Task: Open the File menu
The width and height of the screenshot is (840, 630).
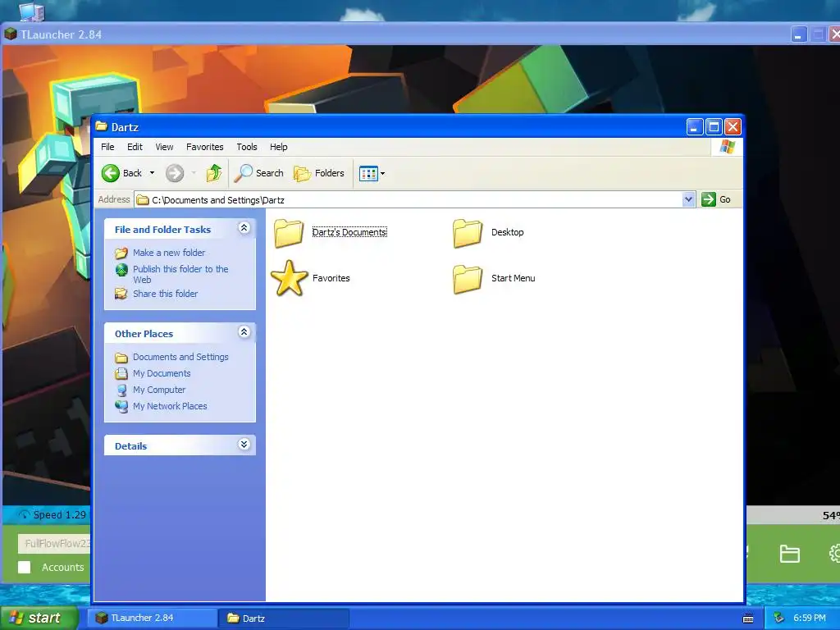Action: [107, 147]
